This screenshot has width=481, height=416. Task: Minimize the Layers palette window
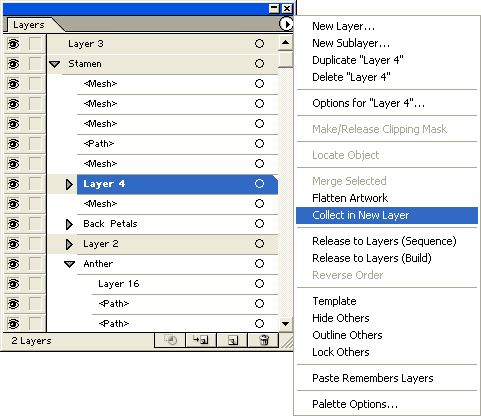[274, 9]
